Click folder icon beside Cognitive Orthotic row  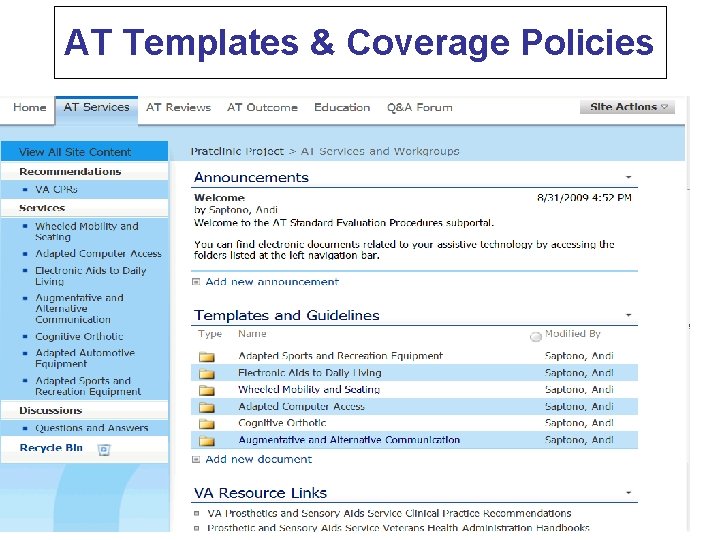click(207, 424)
